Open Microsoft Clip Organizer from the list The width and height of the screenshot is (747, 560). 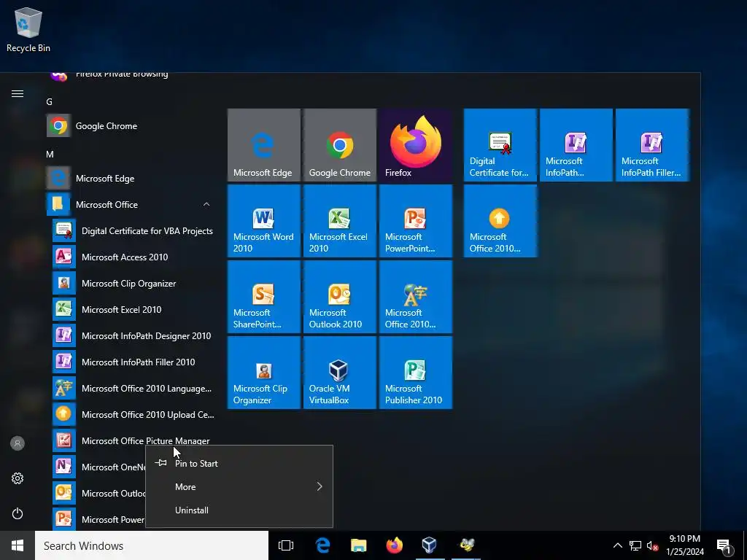pyautogui.click(x=133, y=284)
